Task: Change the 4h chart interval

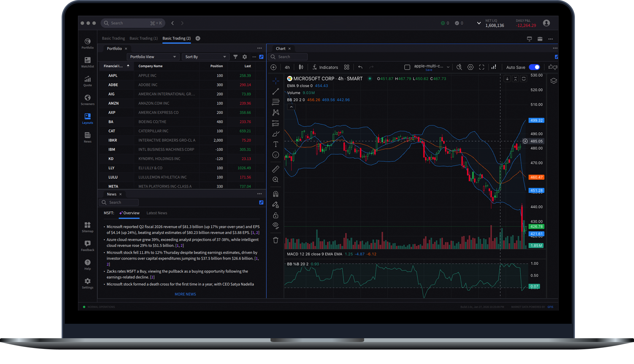Action: coord(287,67)
